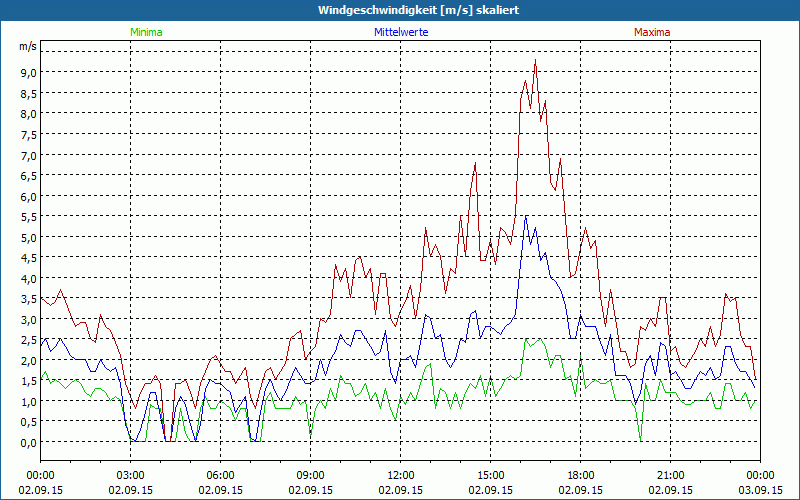Click the 1,5 y-axis value
800x500 pixels.
tap(29, 381)
